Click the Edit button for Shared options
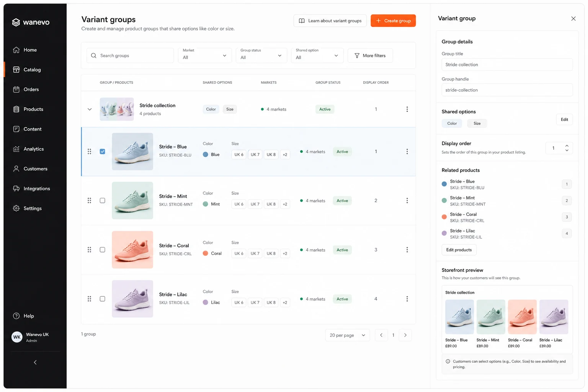 [x=564, y=119]
